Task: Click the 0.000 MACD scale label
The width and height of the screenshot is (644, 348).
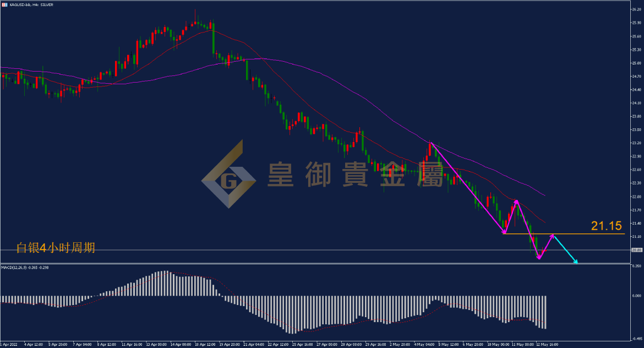Action: coord(637,295)
